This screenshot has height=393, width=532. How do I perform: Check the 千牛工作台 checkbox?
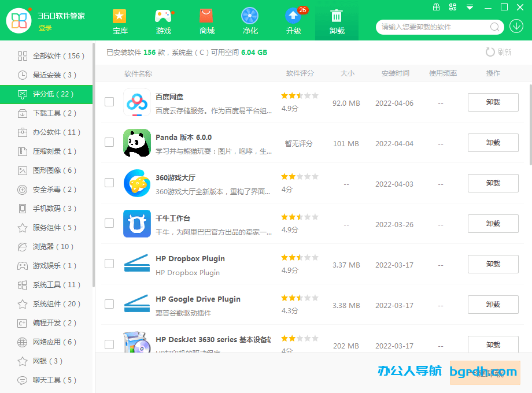pyautogui.click(x=109, y=223)
